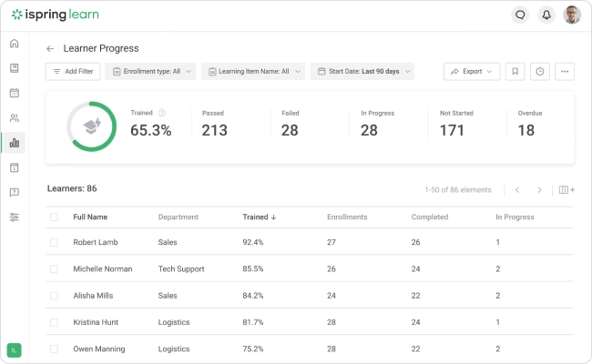Sort by Full Name column header
The height and width of the screenshot is (364, 592).
tap(90, 217)
